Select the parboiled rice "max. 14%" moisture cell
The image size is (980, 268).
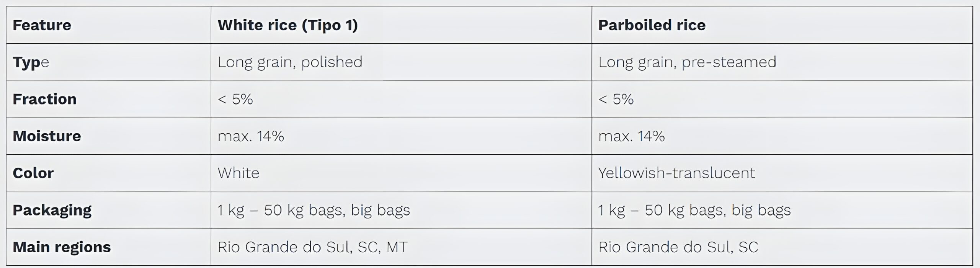631,136
